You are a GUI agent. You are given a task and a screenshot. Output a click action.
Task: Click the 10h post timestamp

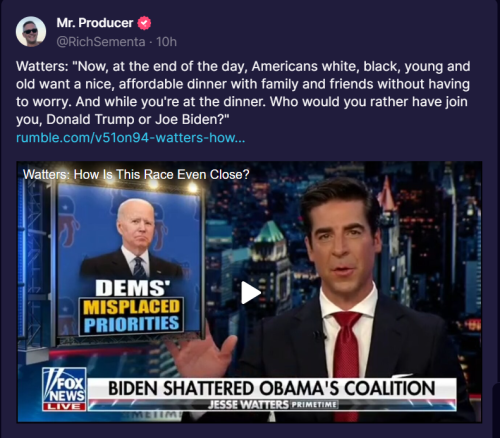[x=166, y=42]
